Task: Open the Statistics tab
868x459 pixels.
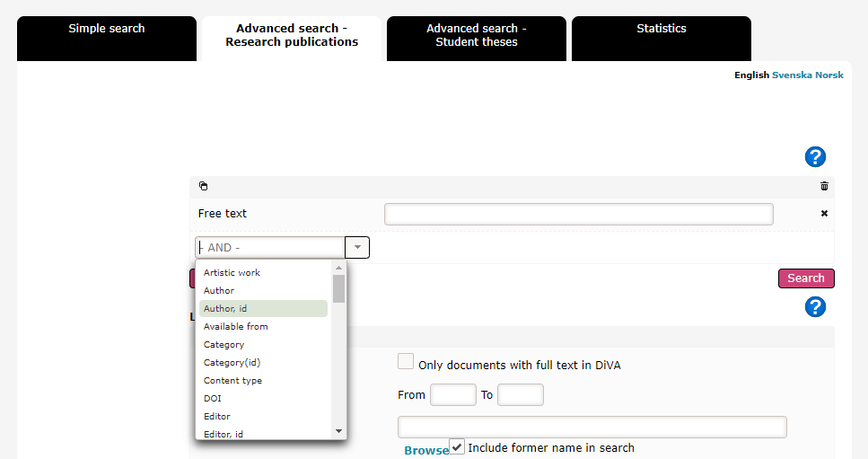Action: coord(662,29)
